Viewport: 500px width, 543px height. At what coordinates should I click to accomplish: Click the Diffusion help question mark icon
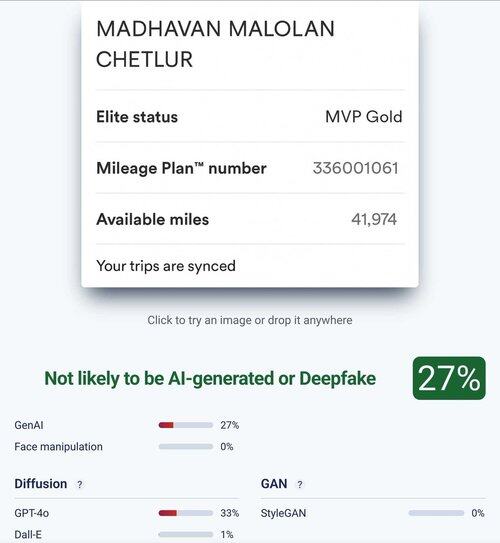coord(80,484)
